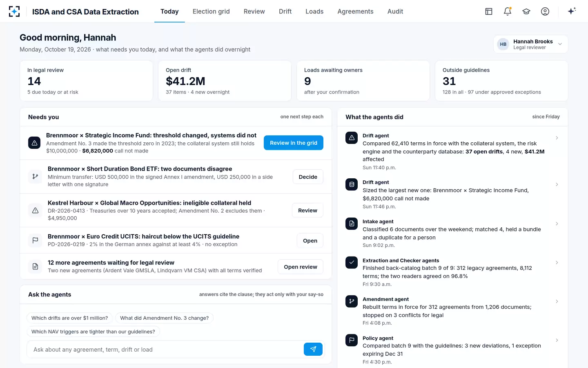Click flag icon on Euro Credit UCITS row
Screen dimensions: 588x368
click(x=36, y=240)
